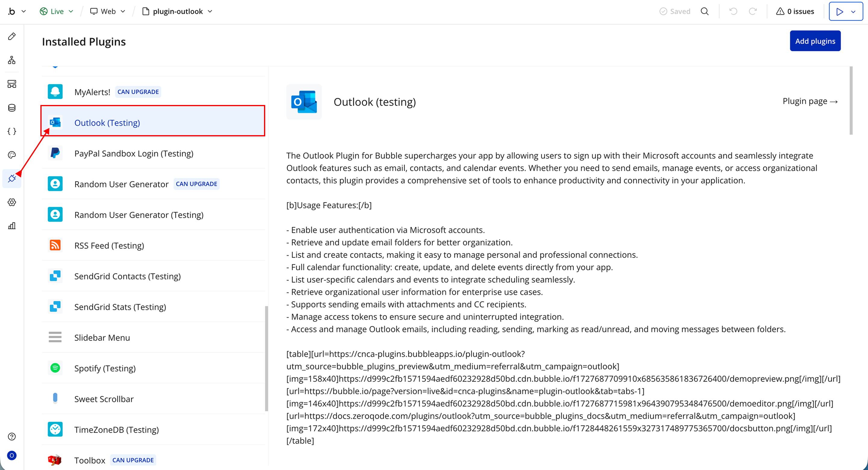Expand the preview button dropdown arrow
868x470 pixels.
click(853, 12)
